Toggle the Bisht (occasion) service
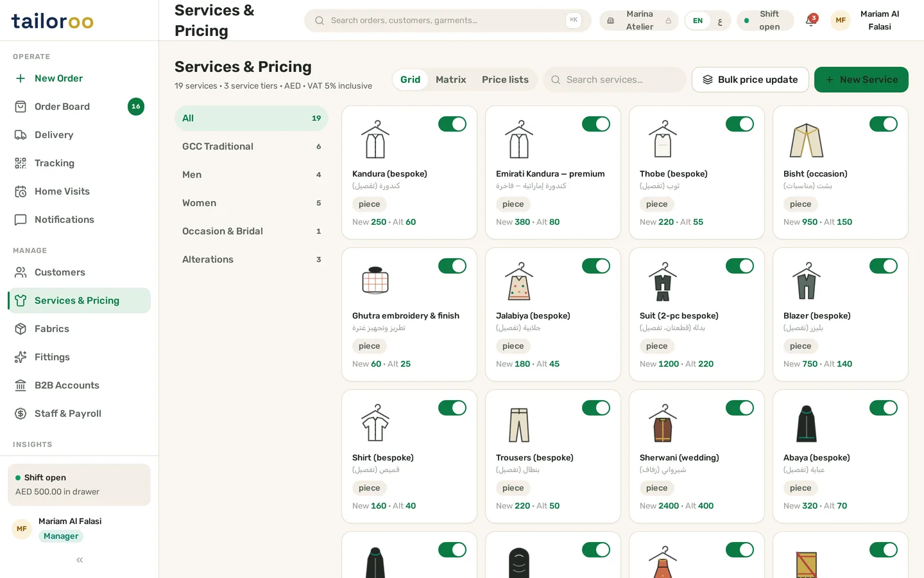 coord(884,124)
